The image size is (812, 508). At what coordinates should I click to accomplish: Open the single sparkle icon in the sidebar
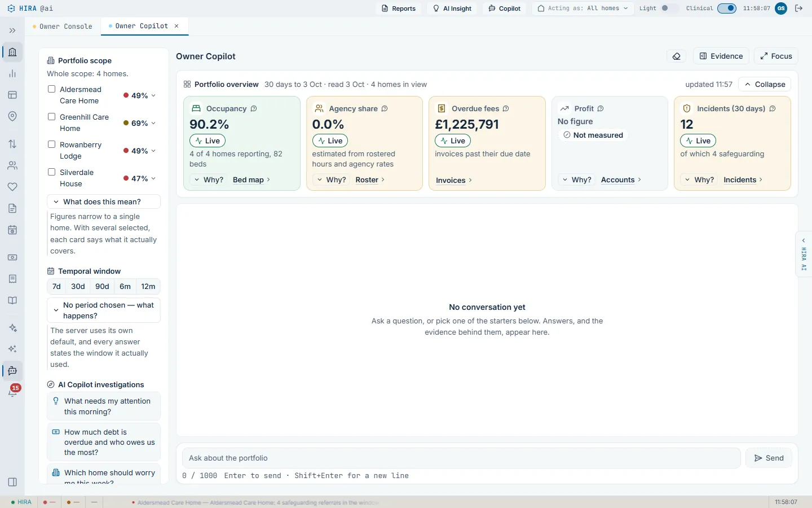point(12,328)
